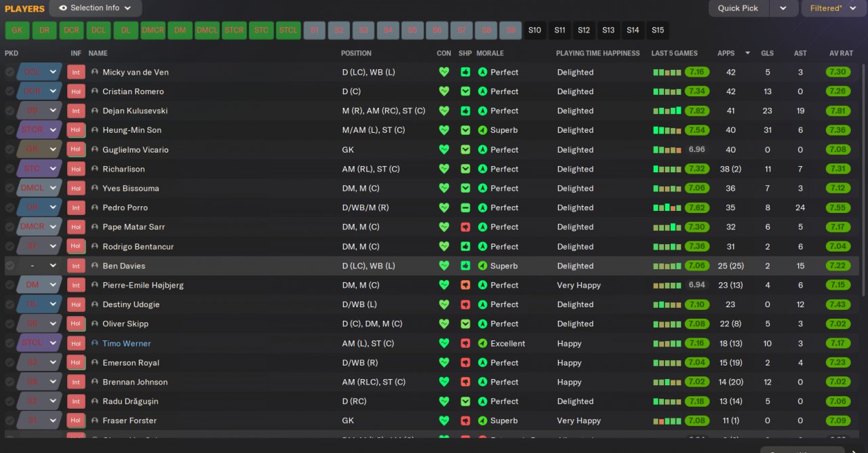Toggle the picked checkmark for Emerson Royal
The width and height of the screenshot is (868, 453).
coord(9,363)
